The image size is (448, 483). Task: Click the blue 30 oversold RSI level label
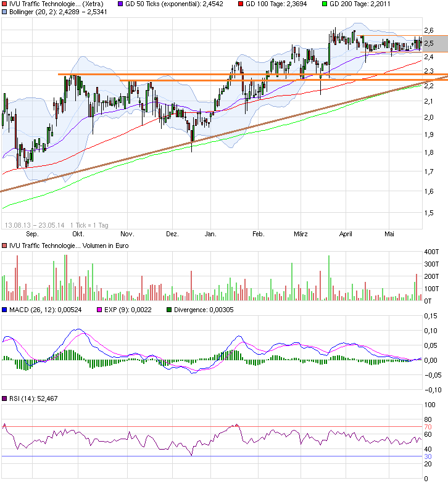coord(428,456)
